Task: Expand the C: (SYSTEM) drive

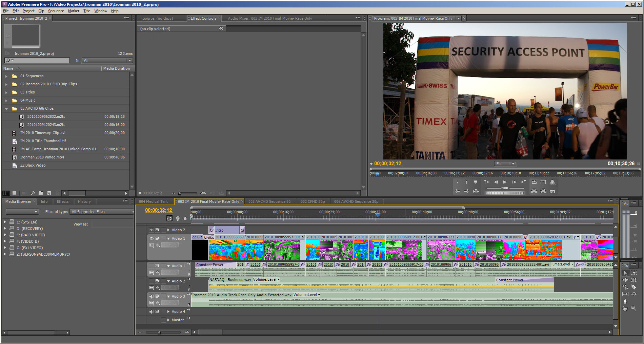Action: click(5, 222)
